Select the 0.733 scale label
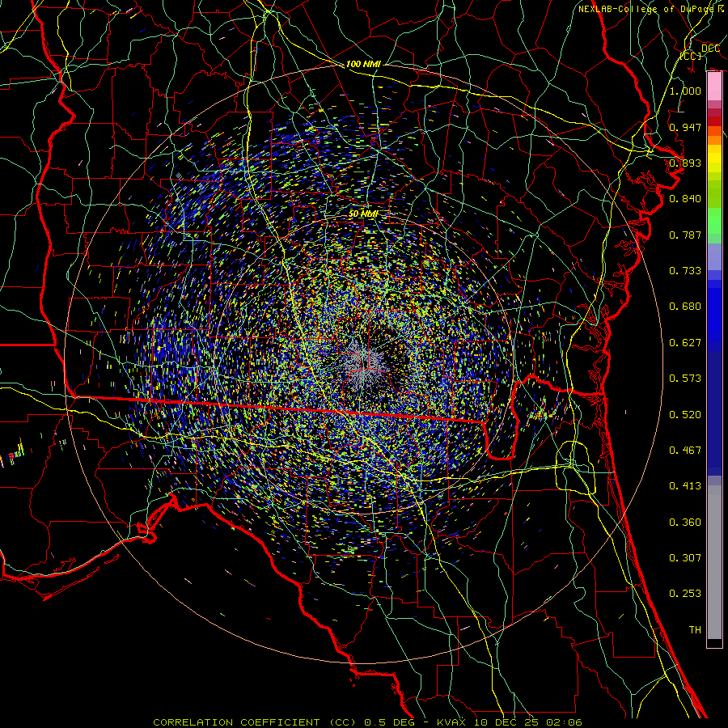The height and width of the screenshot is (728, 728). (685, 270)
